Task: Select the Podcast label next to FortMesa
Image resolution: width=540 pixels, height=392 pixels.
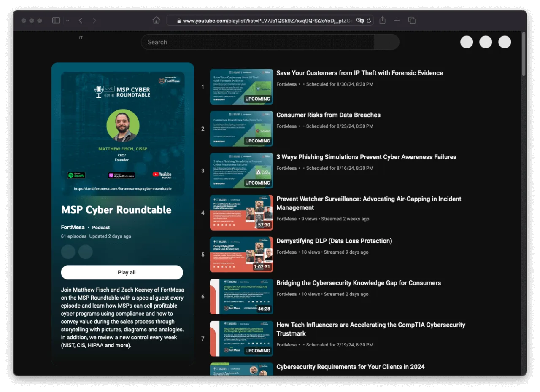Action: coord(101,227)
